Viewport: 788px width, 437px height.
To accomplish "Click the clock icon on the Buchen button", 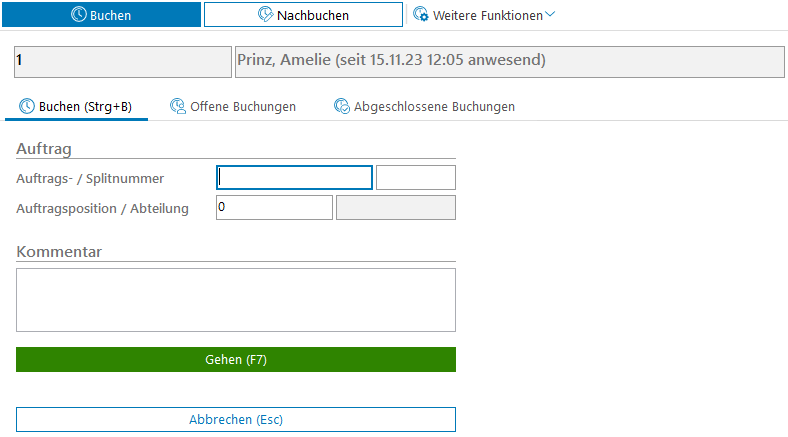I will click(80, 15).
